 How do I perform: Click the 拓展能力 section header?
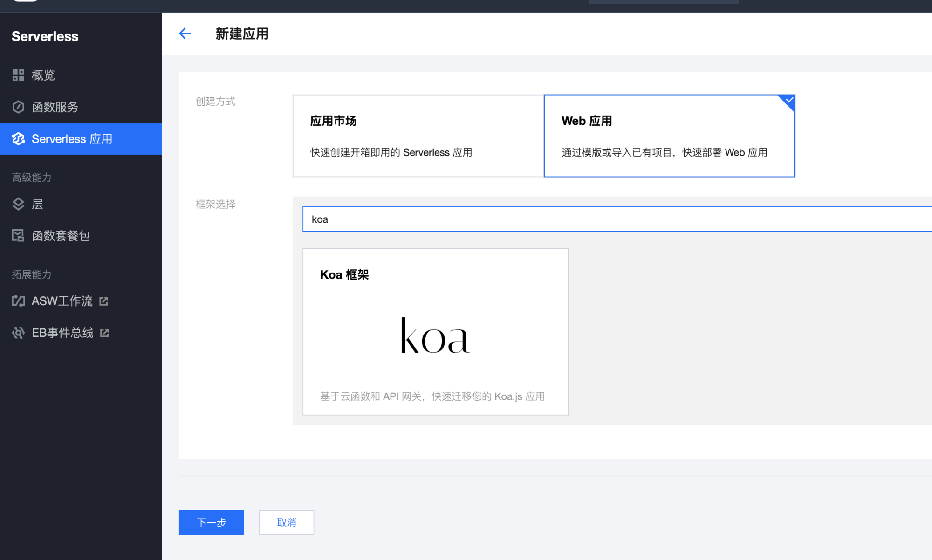click(x=32, y=274)
